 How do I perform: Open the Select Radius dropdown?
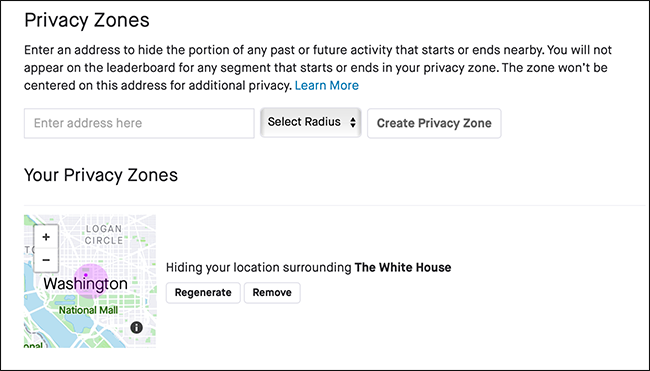[x=310, y=122]
